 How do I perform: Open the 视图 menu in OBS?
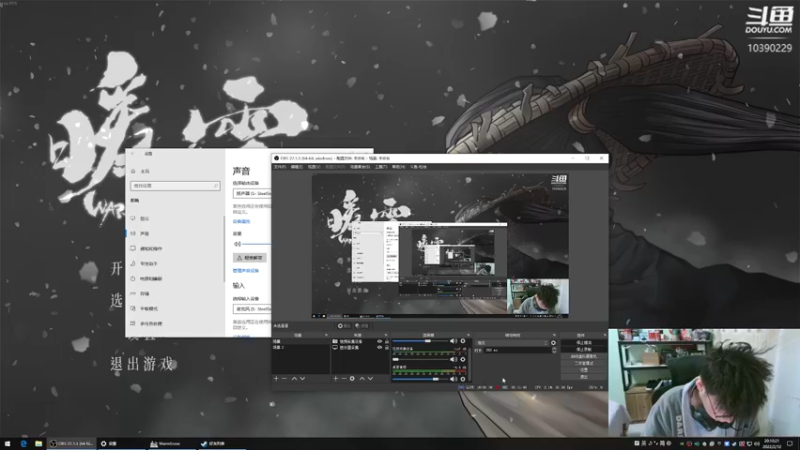coord(314,167)
